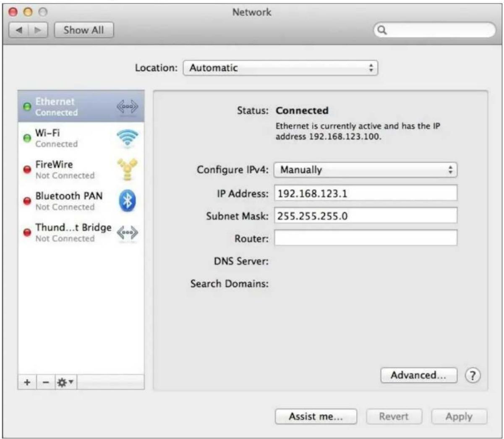Click the Apply button
This screenshot has width=504, height=439.
click(459, 417)
